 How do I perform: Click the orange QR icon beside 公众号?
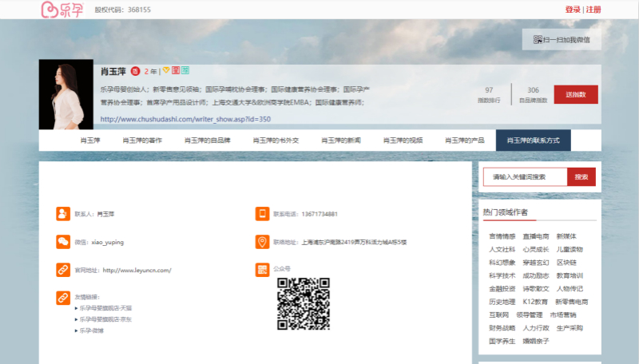tap(262, 270)
